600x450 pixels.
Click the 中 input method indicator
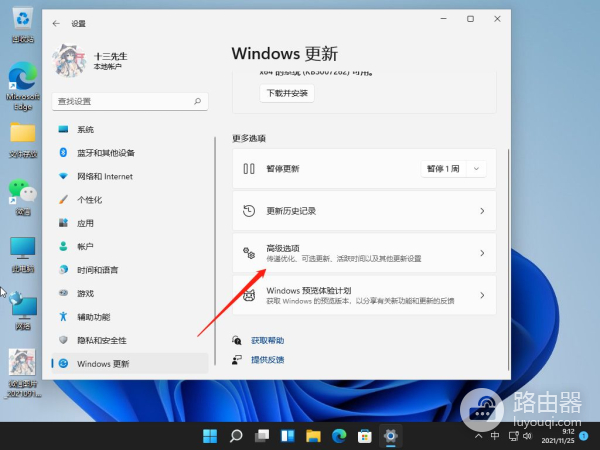pyautogui.click(x=495, y=436)
